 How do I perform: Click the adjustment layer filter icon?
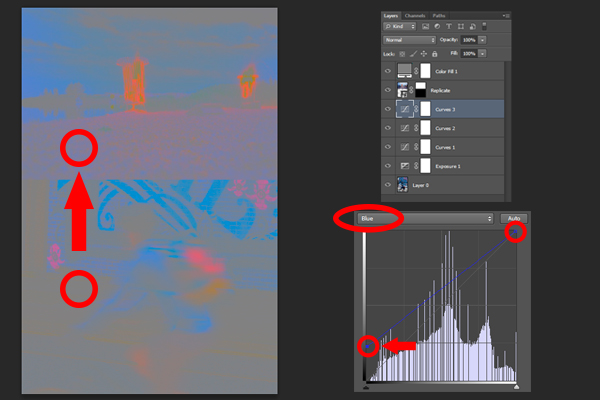coord(437,26)
